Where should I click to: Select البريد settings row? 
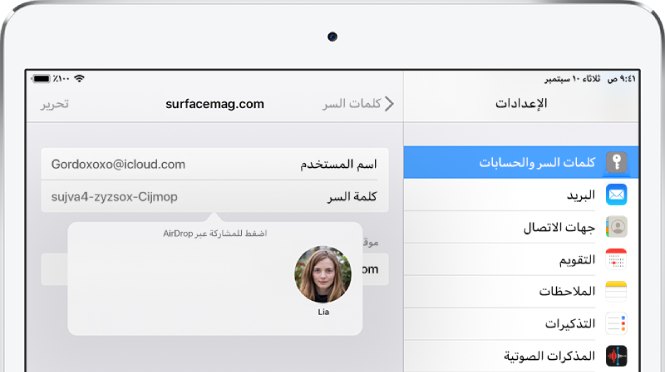coord(521,195)
